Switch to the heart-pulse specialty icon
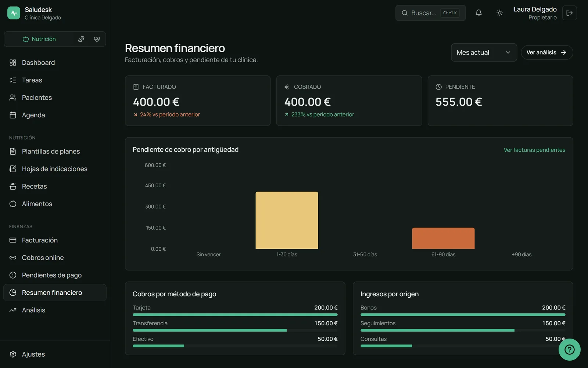This screenshot has height=368, width=588. pyautogui.click(x=97, y=39)
